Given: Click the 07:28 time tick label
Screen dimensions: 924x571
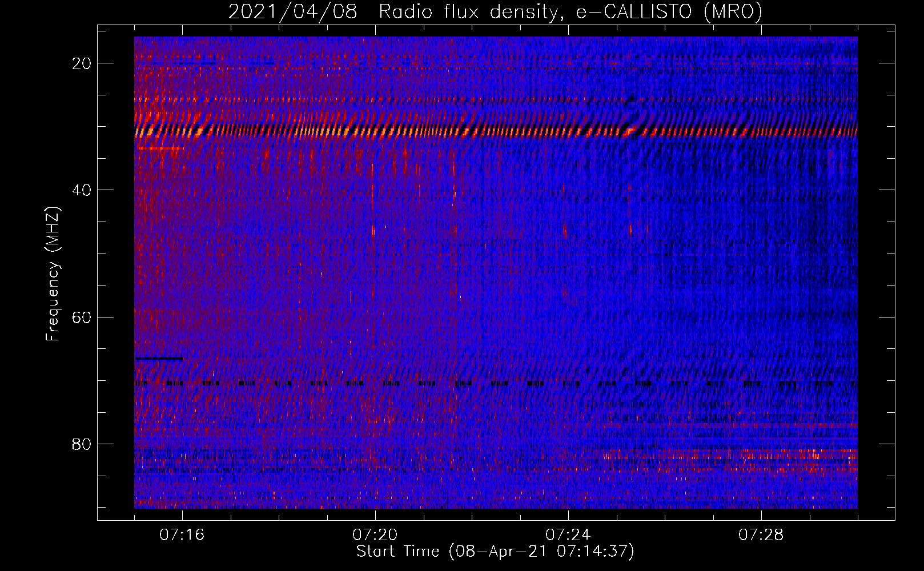Looking at the screenshot, I should click(x=761, y=535).
